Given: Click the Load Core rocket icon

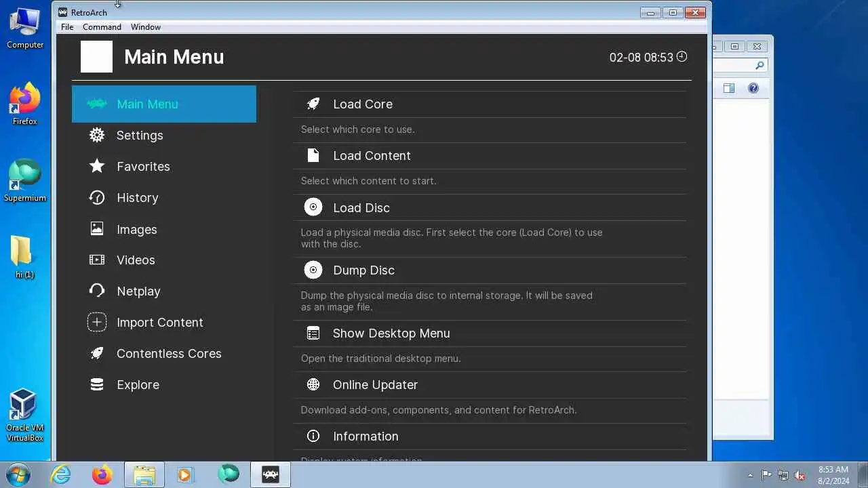Looking at the screenshot, I should click(x=313, y=104).
